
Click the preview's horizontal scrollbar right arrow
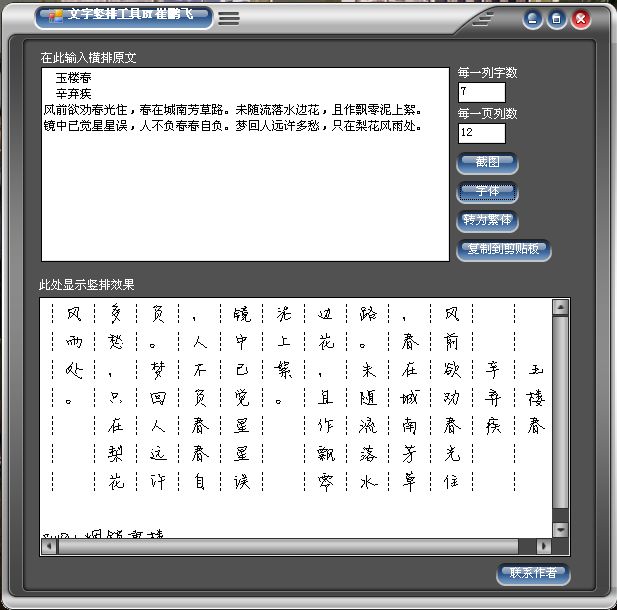pyautogui.click(x=545, y=546)
